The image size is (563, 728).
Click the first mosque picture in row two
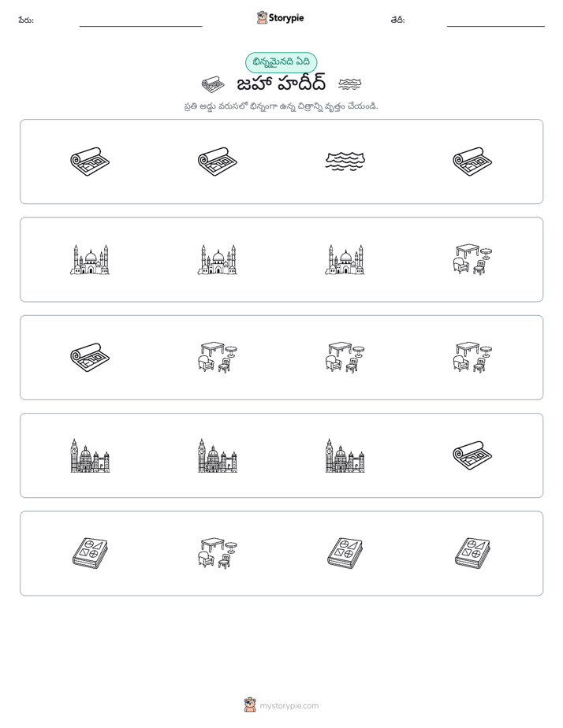[x=90, y=259]
